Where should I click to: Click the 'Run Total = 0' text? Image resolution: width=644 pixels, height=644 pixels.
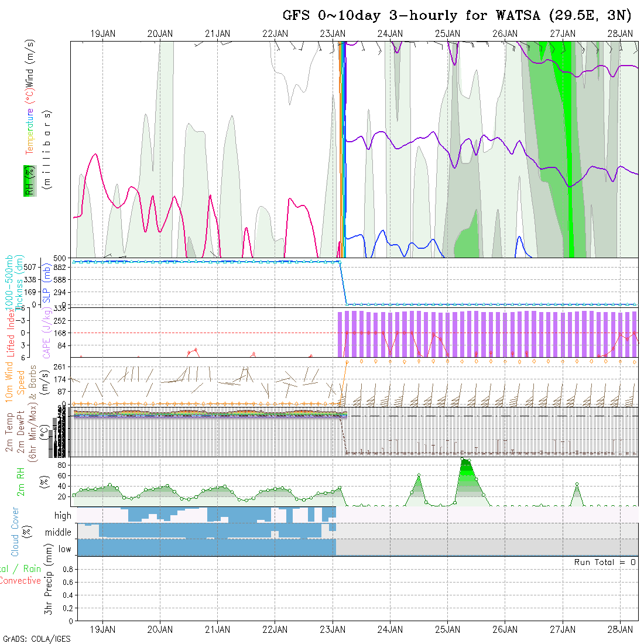605,562
